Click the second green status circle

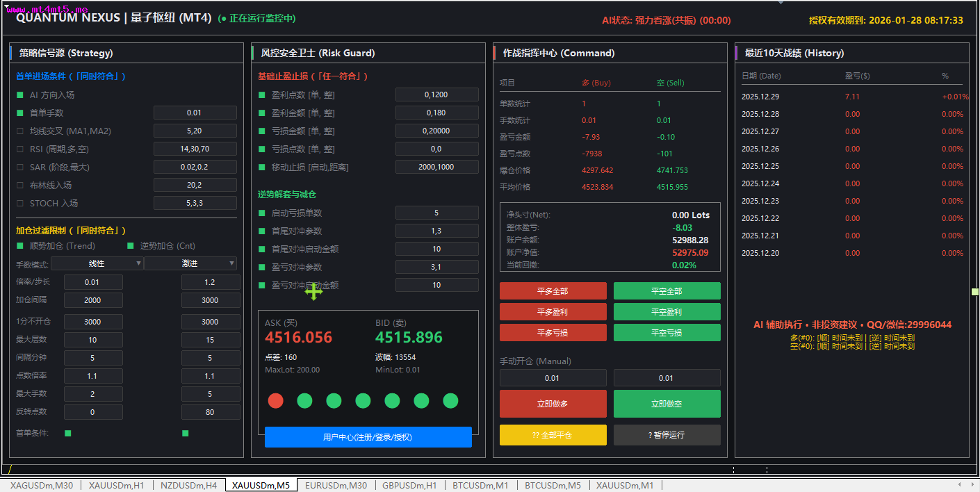pos(304,400)
